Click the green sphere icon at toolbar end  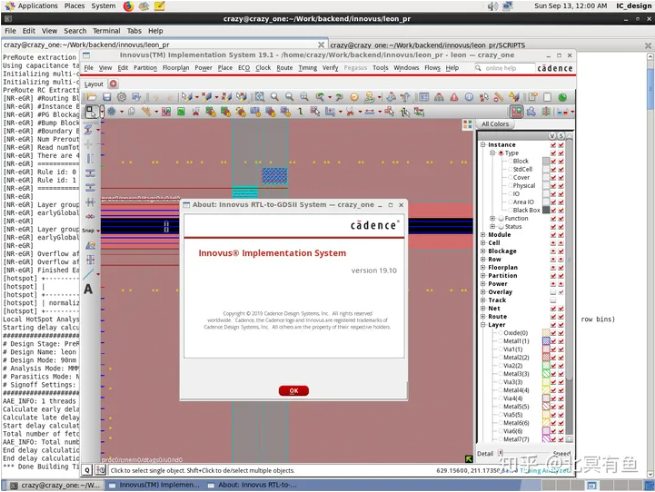[x=563, y=97]
